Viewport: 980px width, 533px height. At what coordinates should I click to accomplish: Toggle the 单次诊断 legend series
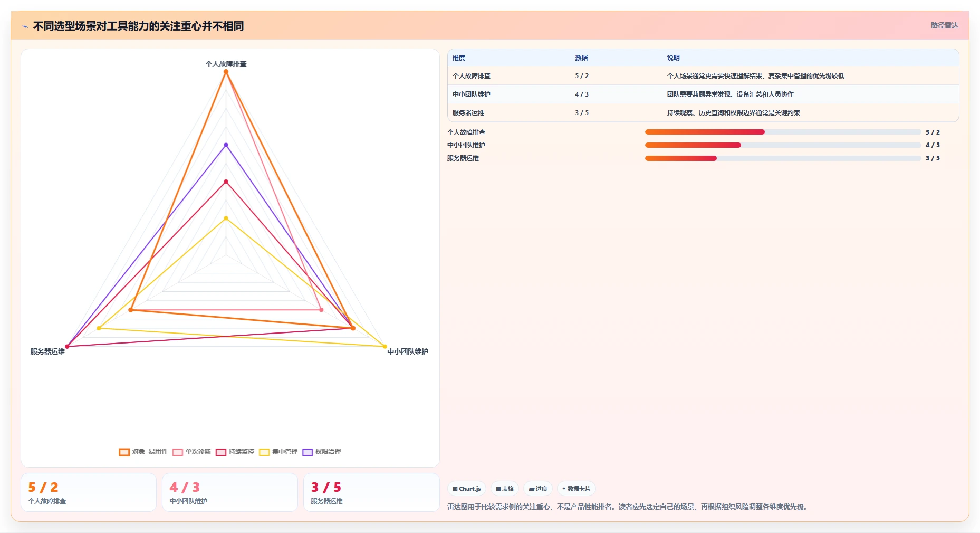point(192,452)
